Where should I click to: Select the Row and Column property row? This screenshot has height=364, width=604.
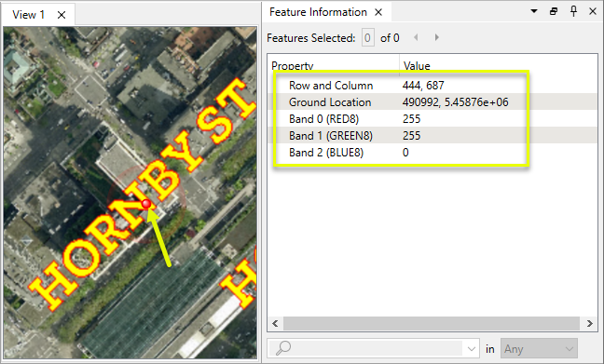click(x=432, y=86)
